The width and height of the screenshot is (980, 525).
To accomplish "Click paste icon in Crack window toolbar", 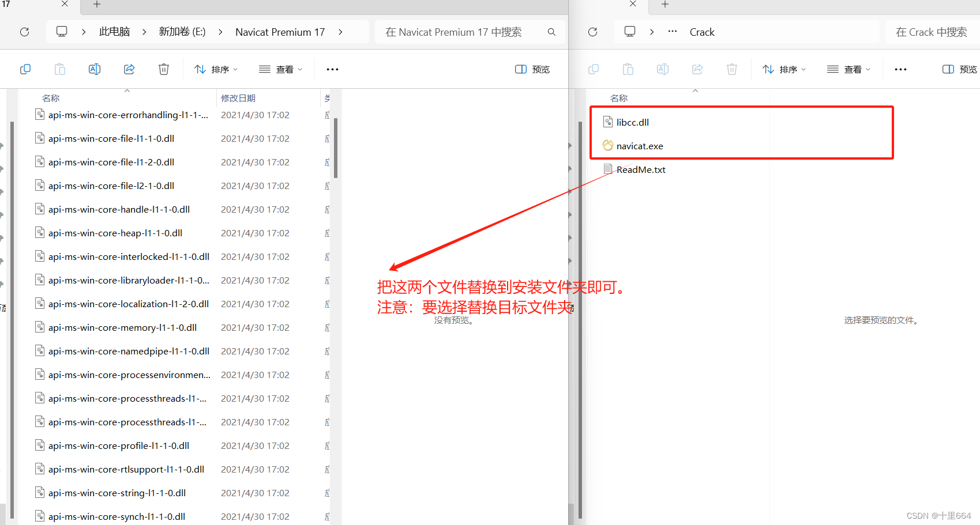I will tap(628, 69).
